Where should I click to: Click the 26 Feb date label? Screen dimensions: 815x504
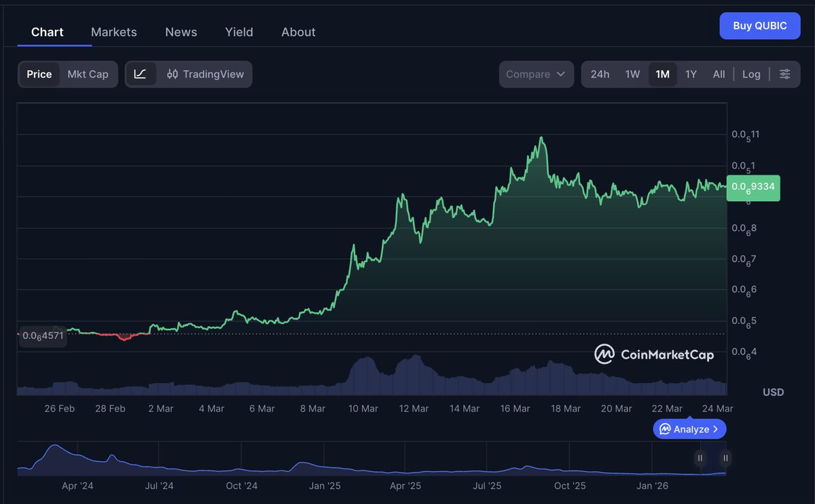(x=60, y=408)
